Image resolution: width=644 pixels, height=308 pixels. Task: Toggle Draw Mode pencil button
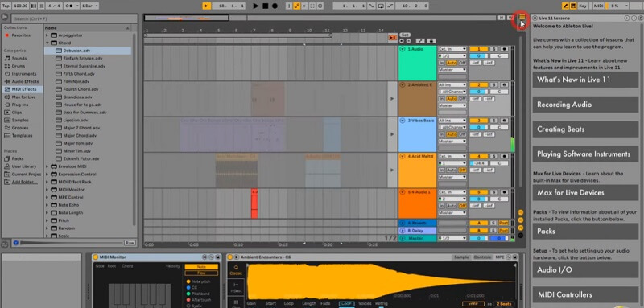coord(566,6)
